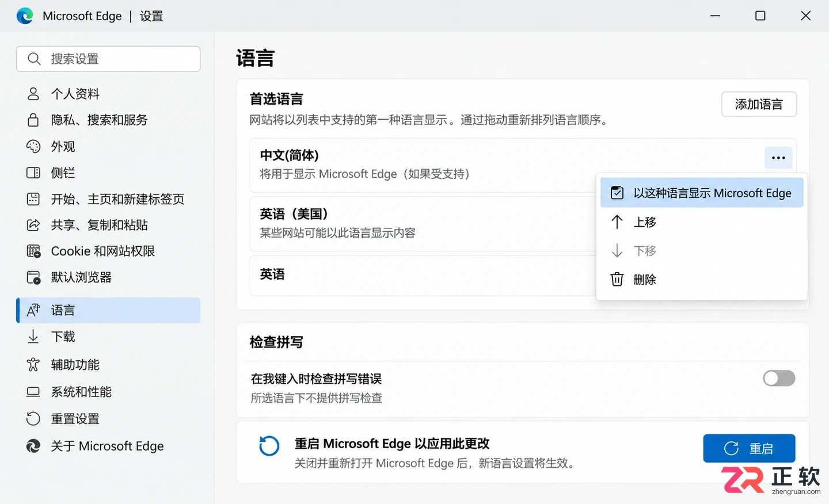Click the lock icon for 隐私、搜索和服务
The width and height of the screenshot is (829, 504).
pos(33,120)
